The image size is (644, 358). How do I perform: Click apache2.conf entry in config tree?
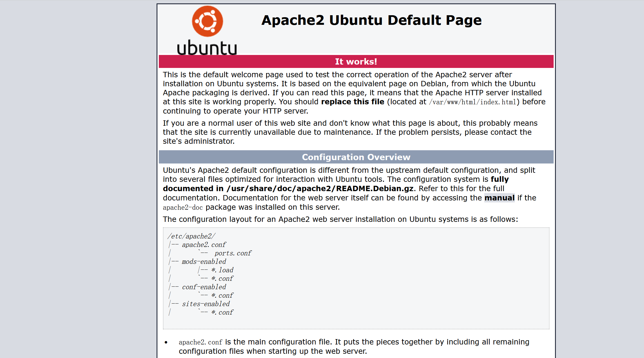(x=204, y=245)
